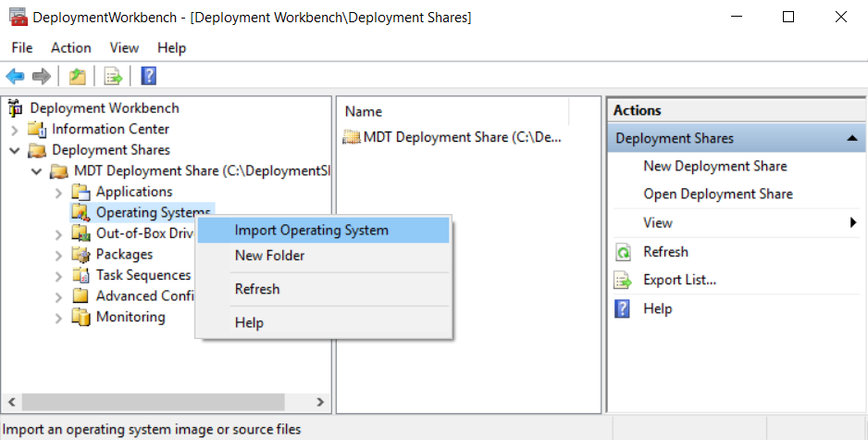Select the Task Sequences tree label

143,275
